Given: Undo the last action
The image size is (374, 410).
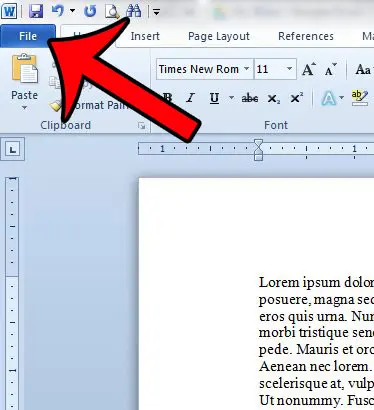Looking at the screenshot, I should 58,11.
